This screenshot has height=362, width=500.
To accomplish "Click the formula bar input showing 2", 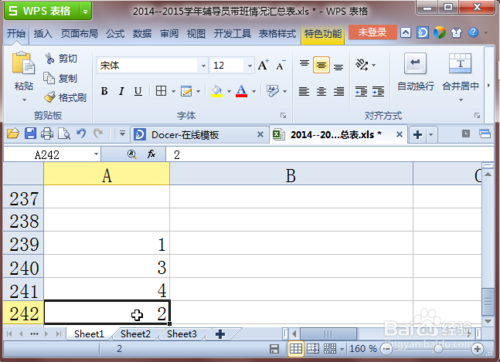I will click(x=330, y=154).
